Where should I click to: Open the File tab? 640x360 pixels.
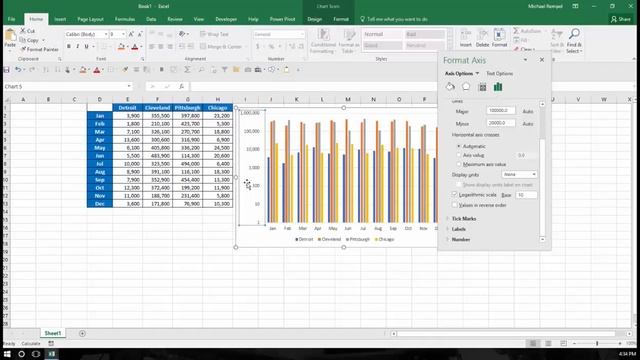(11, 19)
